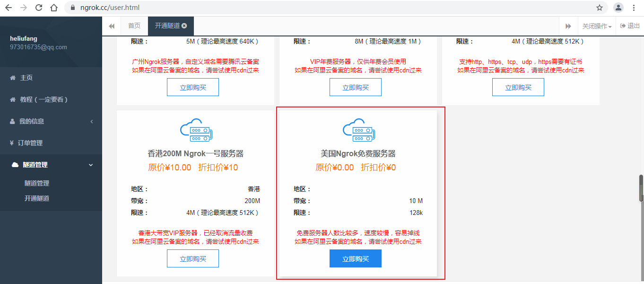Viewport: 644px width, 284px height.
Task: Select 隧道管理 submenu item
Action: pos(37,183)
